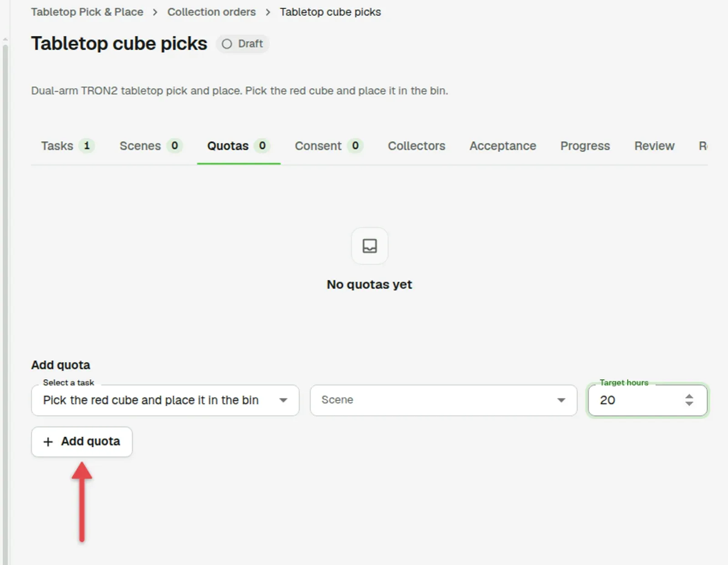Click the Add quota button

tap(82, 442)
